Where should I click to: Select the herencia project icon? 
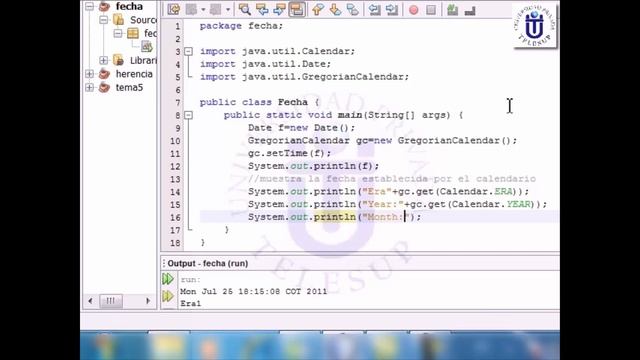coord(104,74)
